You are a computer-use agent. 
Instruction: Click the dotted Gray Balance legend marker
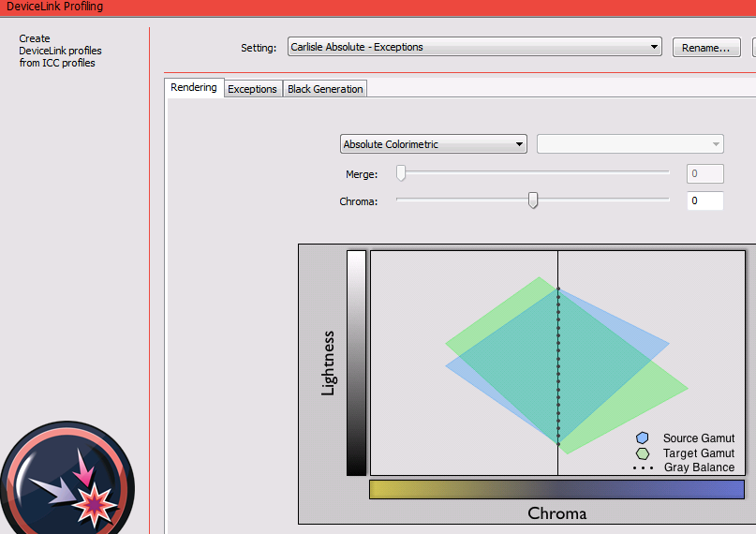(x=642, y=467)
